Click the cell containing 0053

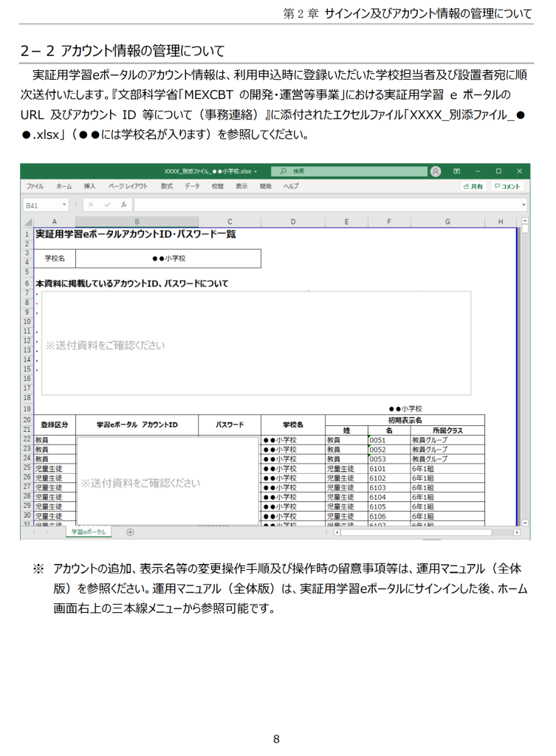[x=389, y=459]
